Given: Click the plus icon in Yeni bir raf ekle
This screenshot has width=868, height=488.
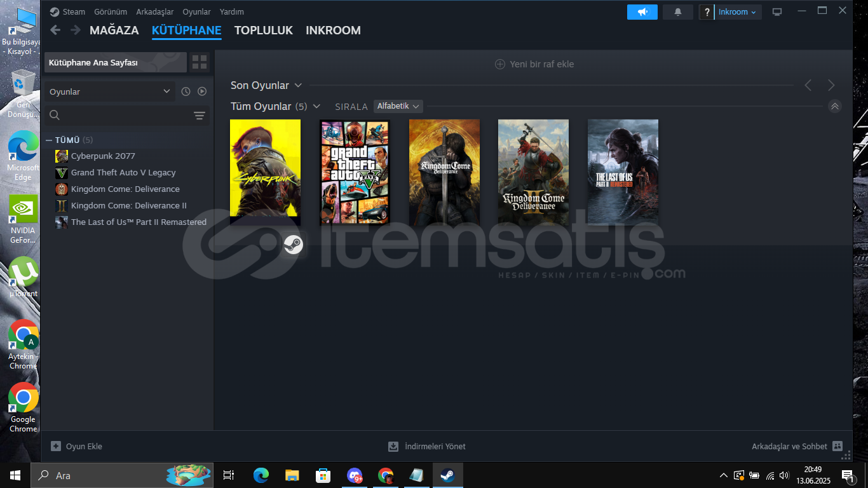Looking at the screenshot, I should (x=500, y=64).
